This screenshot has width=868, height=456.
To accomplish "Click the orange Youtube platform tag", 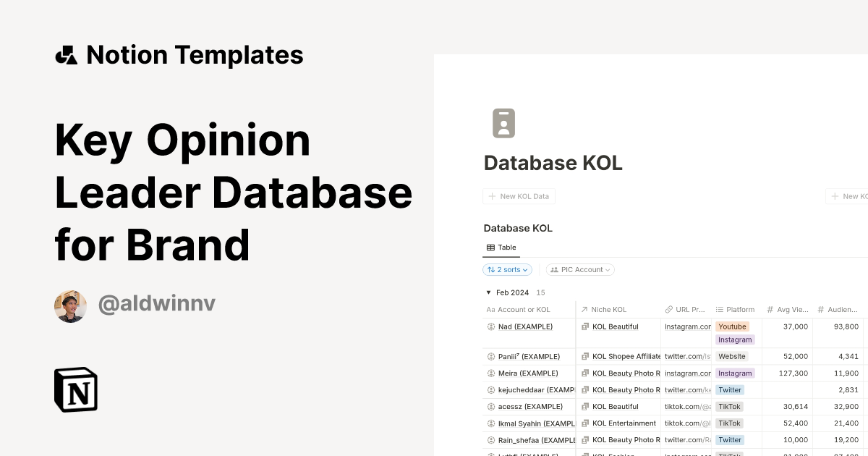I will [x=732, y=326].
